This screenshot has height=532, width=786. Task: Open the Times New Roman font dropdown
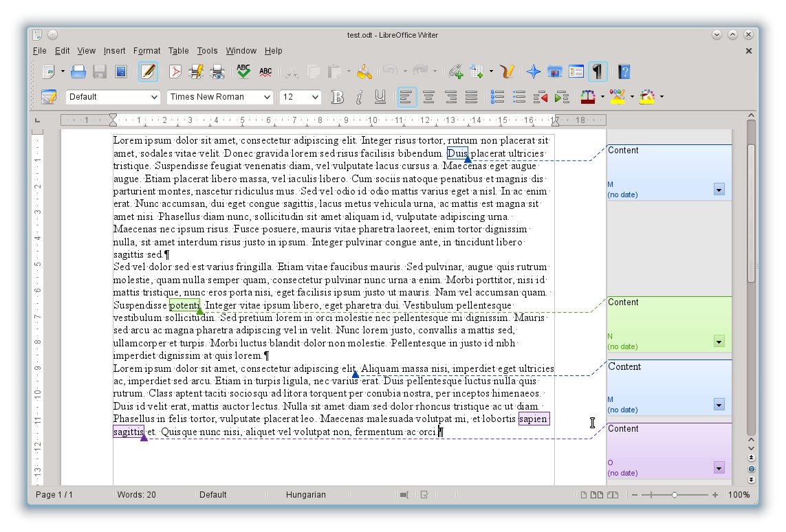[219, 97]
